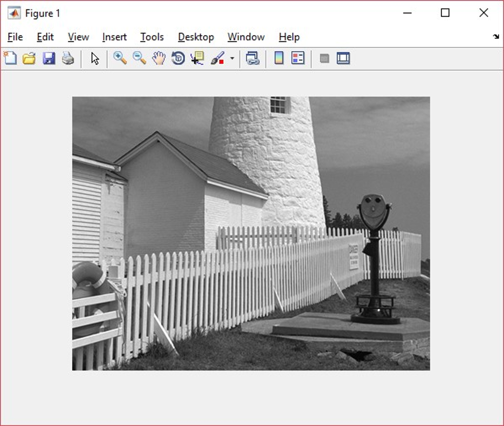The width and height of the screenshot is (504, 426).
Task: Click the lighthouse image in the figure
Action: pos(251,233)
